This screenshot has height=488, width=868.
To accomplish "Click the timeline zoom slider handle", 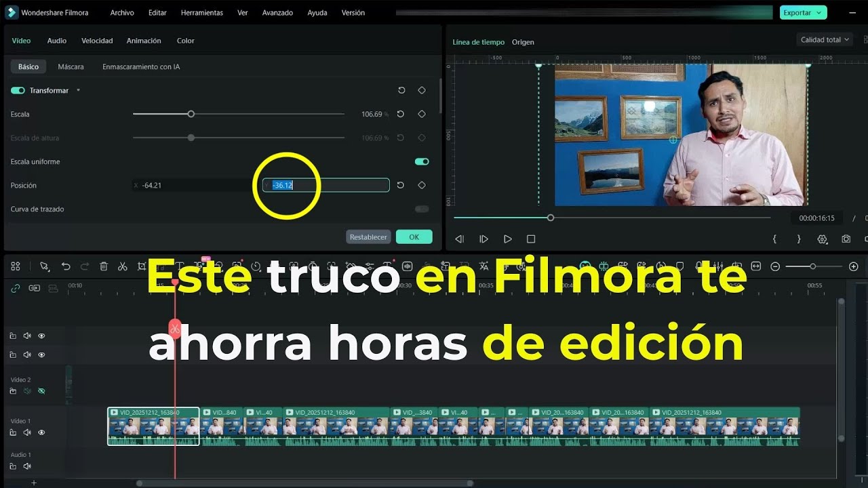I will point(812,266).
